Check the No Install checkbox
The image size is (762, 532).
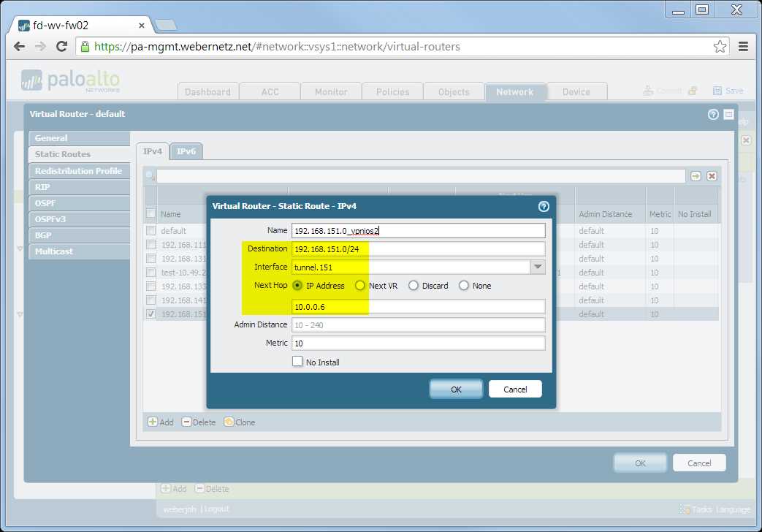coord(297,361)
